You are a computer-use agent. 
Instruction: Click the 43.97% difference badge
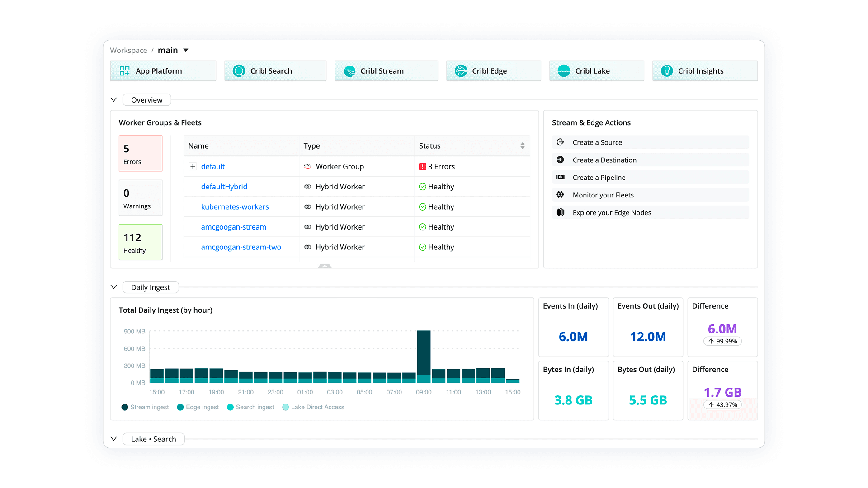722,405
